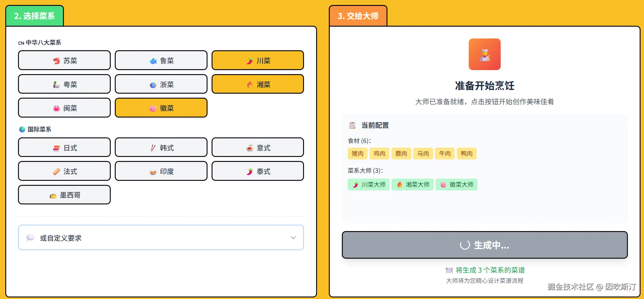
Task: Click the shrimp icon on the 苏菜 button
Action: pyautogui.click(x=56, y=60)
